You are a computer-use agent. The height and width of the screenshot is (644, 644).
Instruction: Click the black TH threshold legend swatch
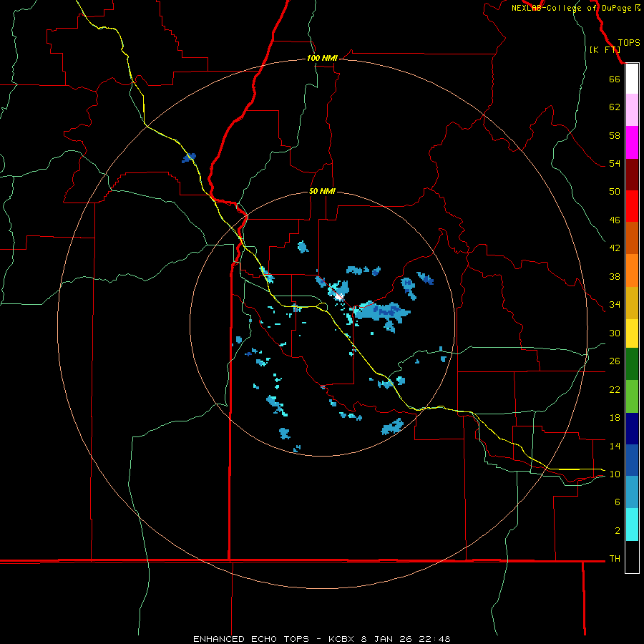pyautogui.click(x=632, y=557)
